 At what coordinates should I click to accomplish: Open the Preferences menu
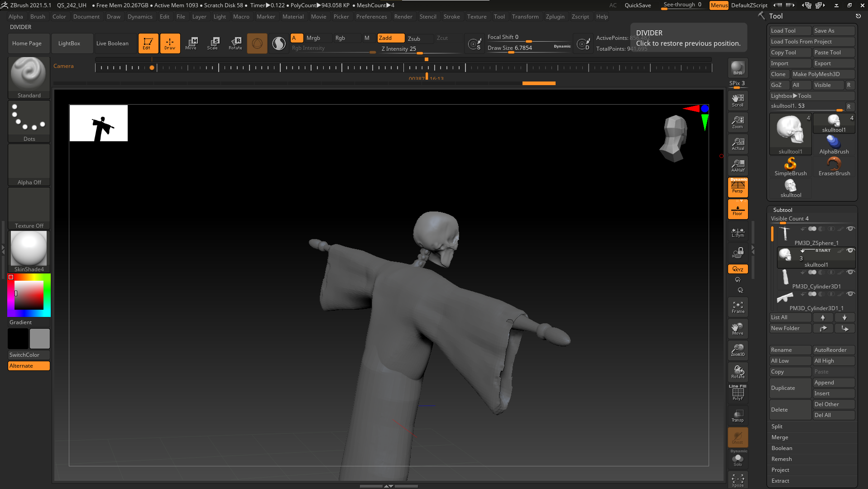coord(371,17)
